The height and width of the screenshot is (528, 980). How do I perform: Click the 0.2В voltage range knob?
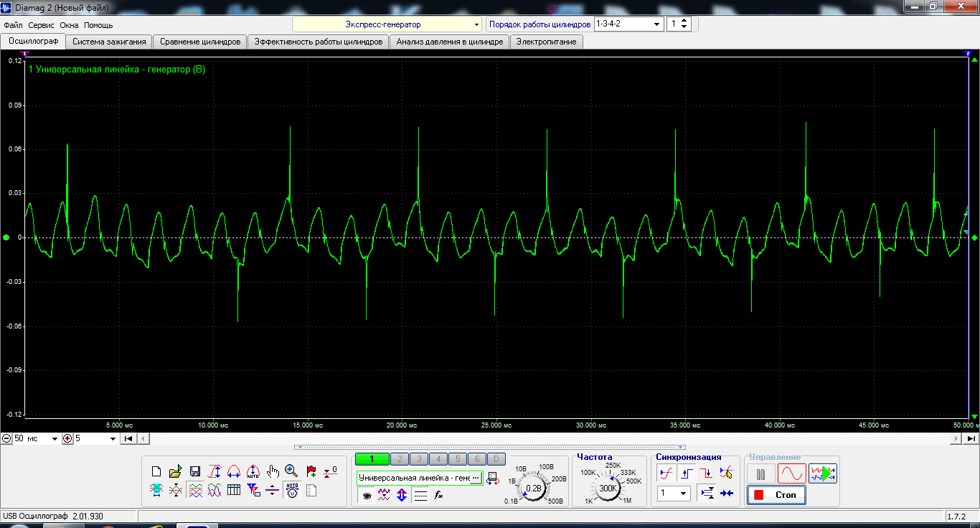534,489
